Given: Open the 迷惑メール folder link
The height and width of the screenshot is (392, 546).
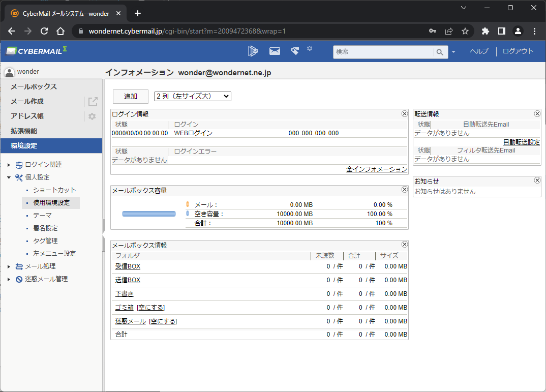Looking at the screenshot, I should (x=131, y=321).
